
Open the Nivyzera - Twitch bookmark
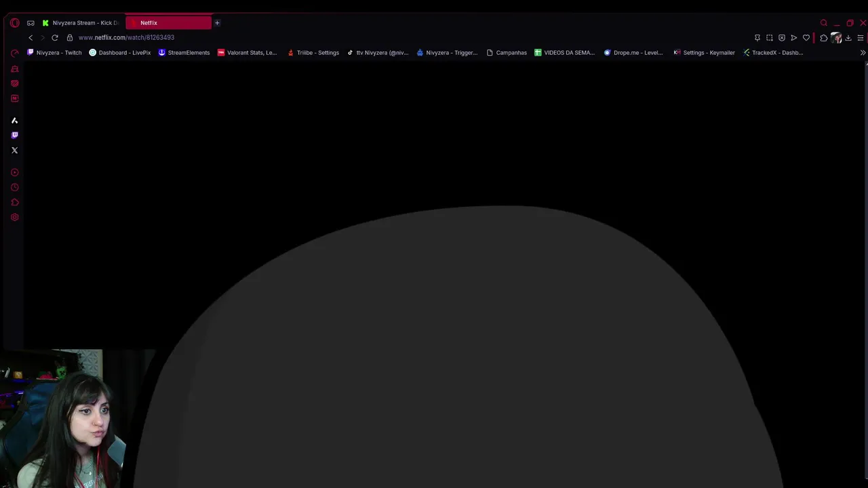pos(54,53)
